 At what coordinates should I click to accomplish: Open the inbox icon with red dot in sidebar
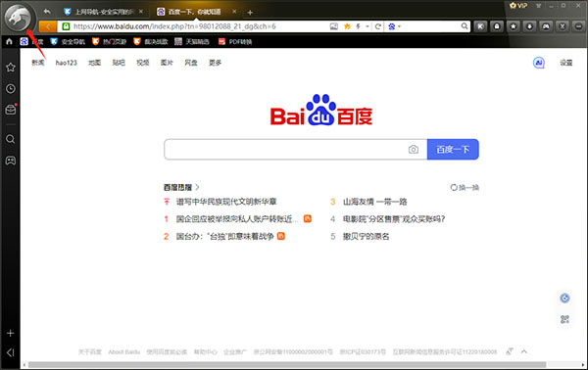pyautogui.click(x=11, y=110)
